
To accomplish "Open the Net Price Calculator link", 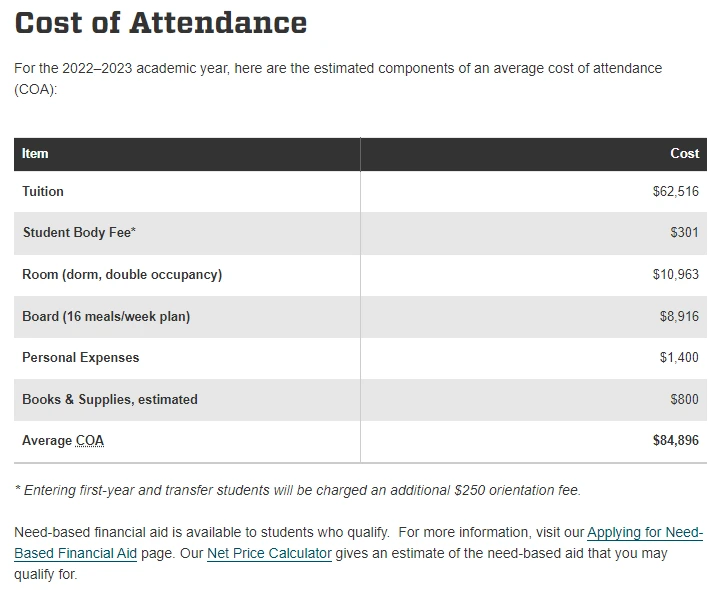I will pos(269,553).
